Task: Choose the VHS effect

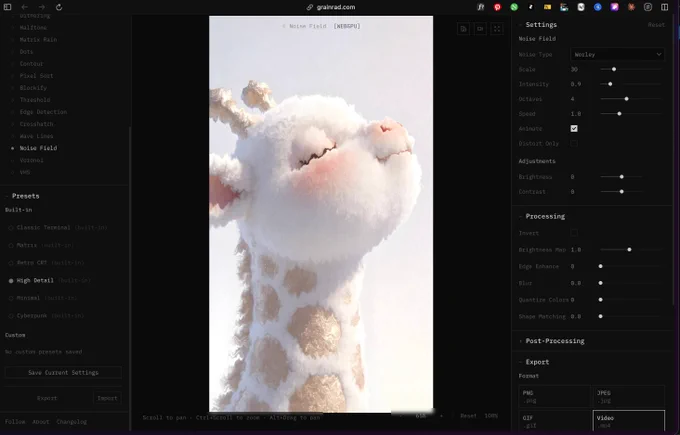Action: click(x=25, y=172)
